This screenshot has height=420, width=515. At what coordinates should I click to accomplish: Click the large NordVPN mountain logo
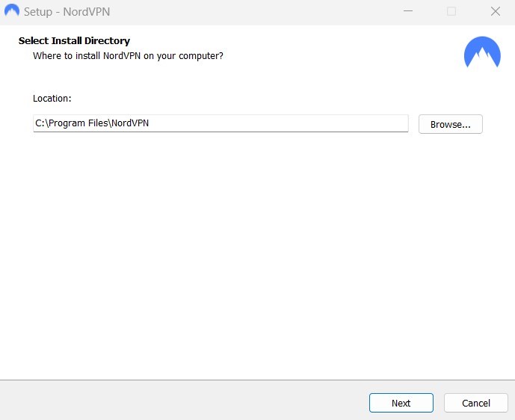[482, 52]
